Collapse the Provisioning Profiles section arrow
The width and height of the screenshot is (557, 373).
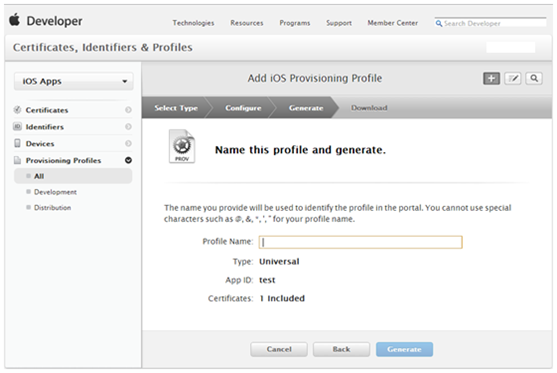click(x=128, y=160)
